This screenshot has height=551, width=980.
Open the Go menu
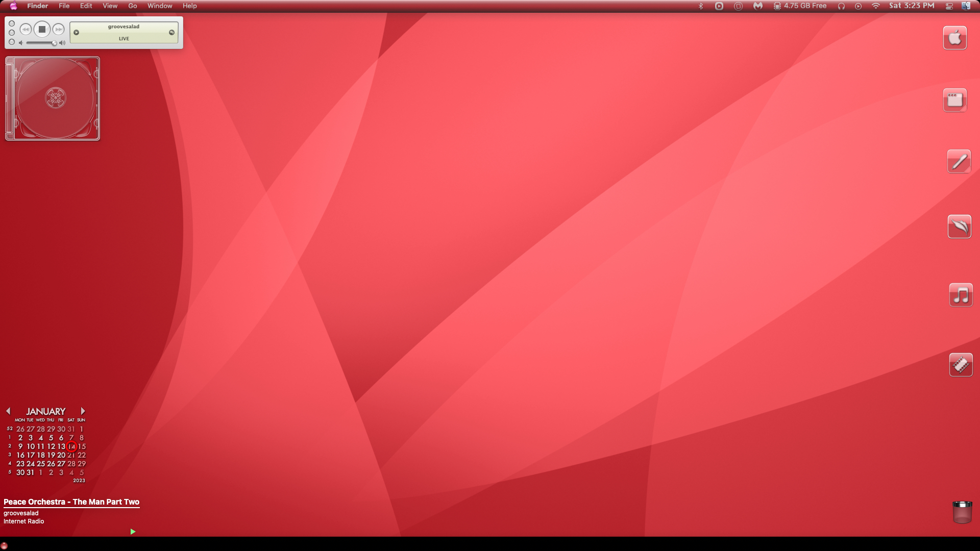point(133,6)
